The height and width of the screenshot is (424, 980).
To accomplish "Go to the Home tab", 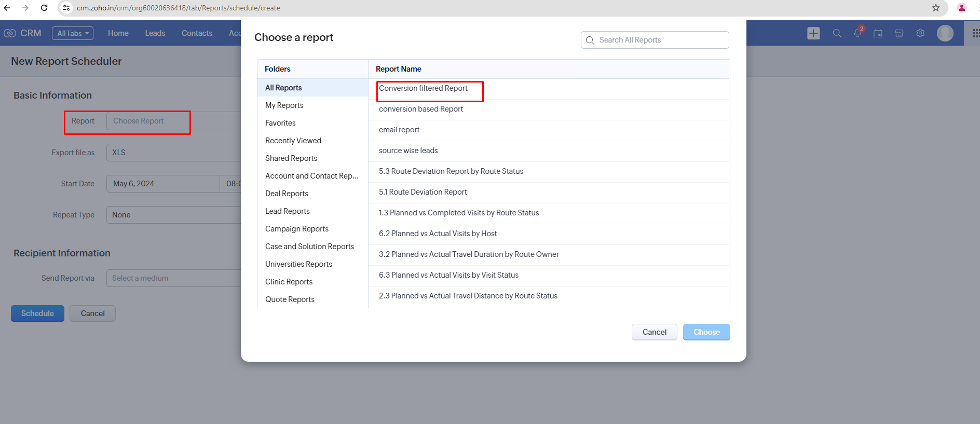I will 118,33.
